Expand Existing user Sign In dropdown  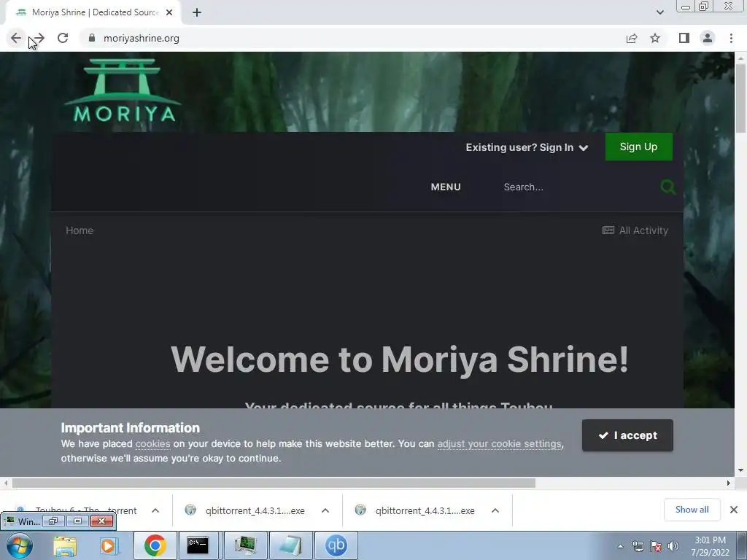[527, 147]
